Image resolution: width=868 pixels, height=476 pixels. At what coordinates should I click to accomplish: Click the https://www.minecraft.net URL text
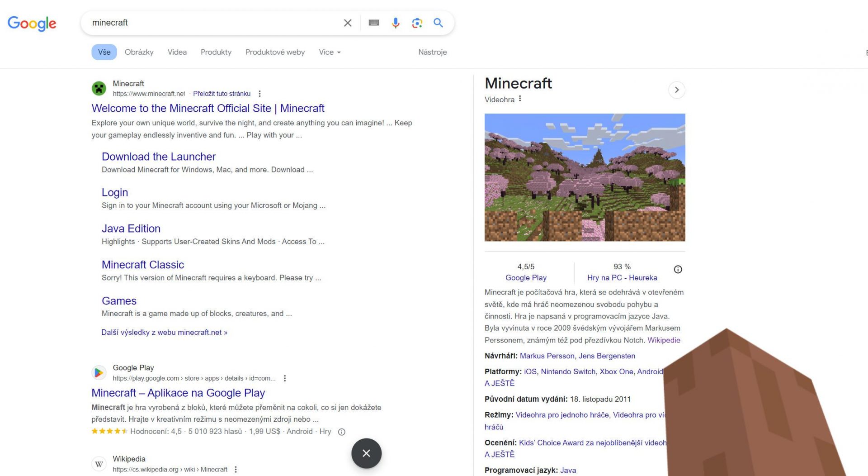(149, 94)
